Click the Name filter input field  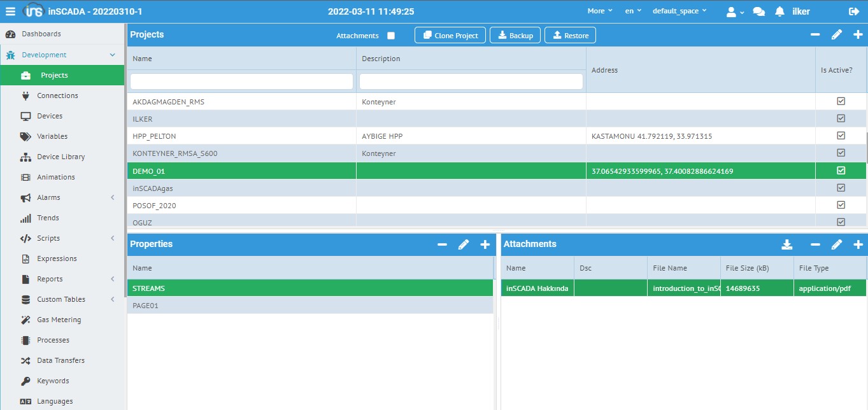click(x=241, y=81)
